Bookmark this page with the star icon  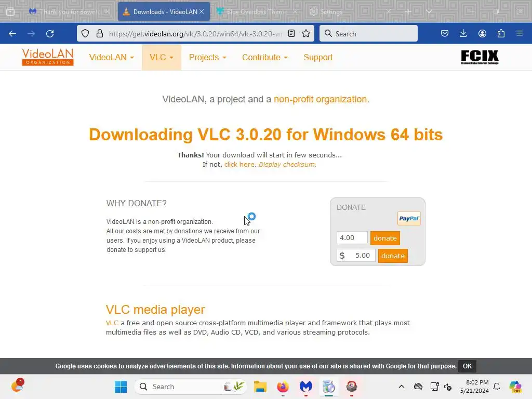tap(306, 33)
